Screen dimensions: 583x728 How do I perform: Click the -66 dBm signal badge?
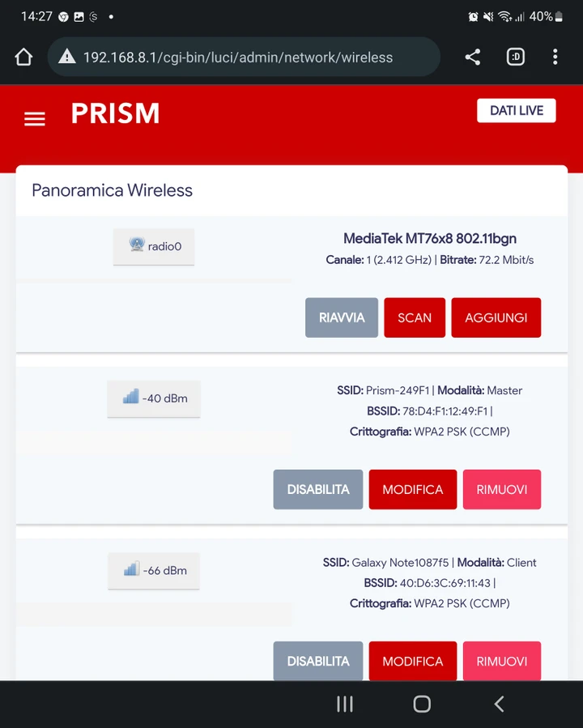tap(154, 571)
